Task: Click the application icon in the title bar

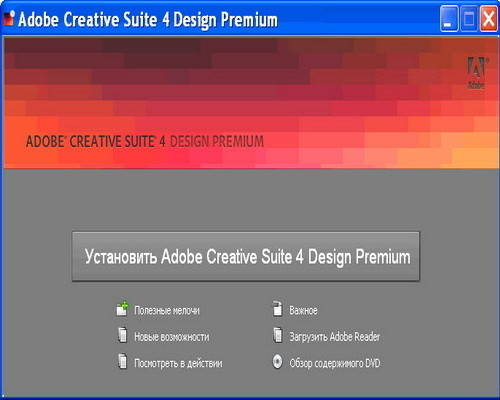Action: point(9,18)
